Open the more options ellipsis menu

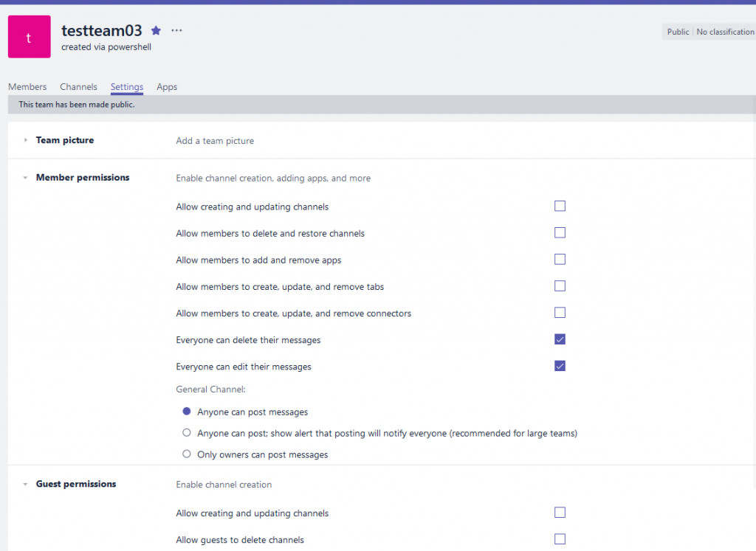coord(176,30)
